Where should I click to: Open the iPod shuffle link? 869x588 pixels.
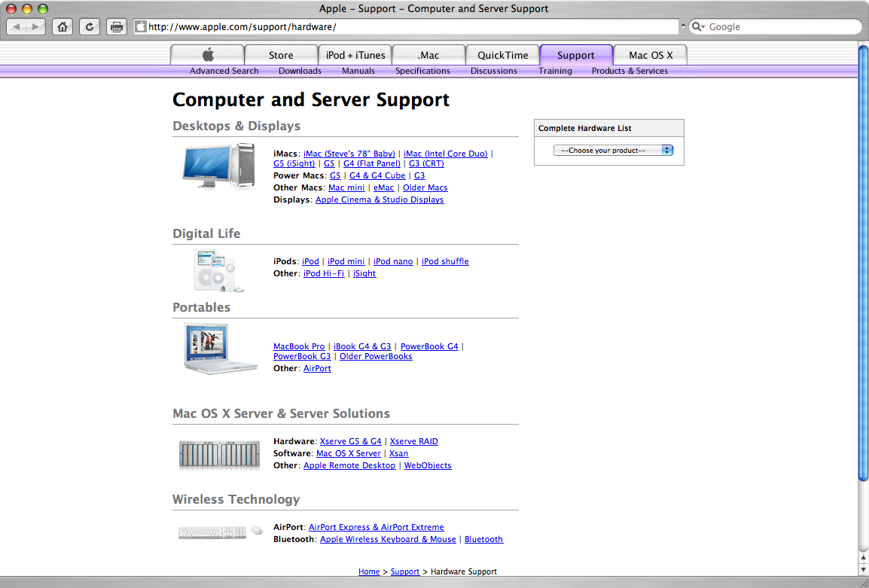click(445, 261)
